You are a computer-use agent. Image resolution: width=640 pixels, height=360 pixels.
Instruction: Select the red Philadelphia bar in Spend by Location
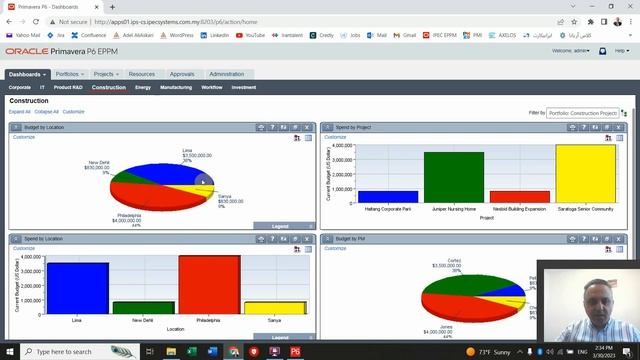(x=209, y=285)
